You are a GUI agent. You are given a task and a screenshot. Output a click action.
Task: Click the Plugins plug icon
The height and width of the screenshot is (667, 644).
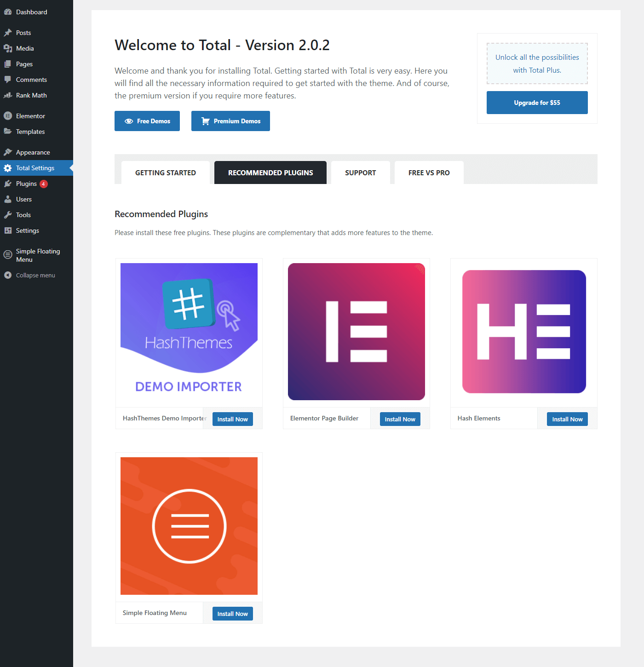8,184
